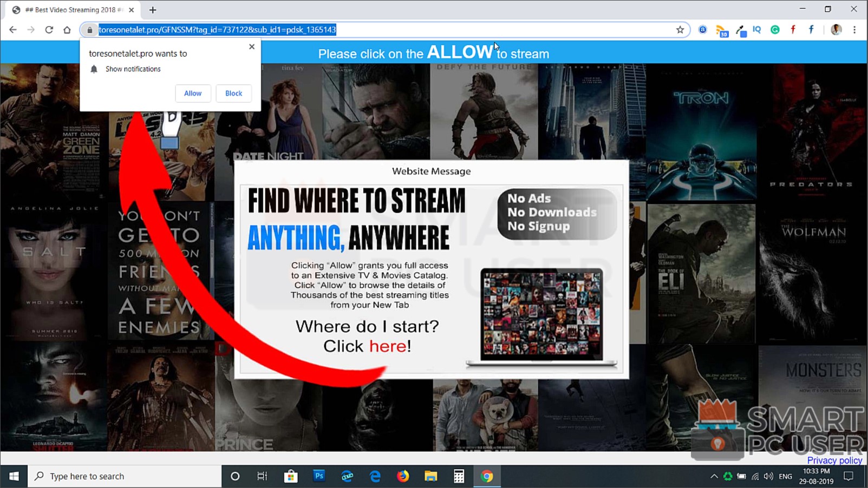Reload the current page
Image resolution: width=868 pixels, height=488 pixels.
(49, 30)
